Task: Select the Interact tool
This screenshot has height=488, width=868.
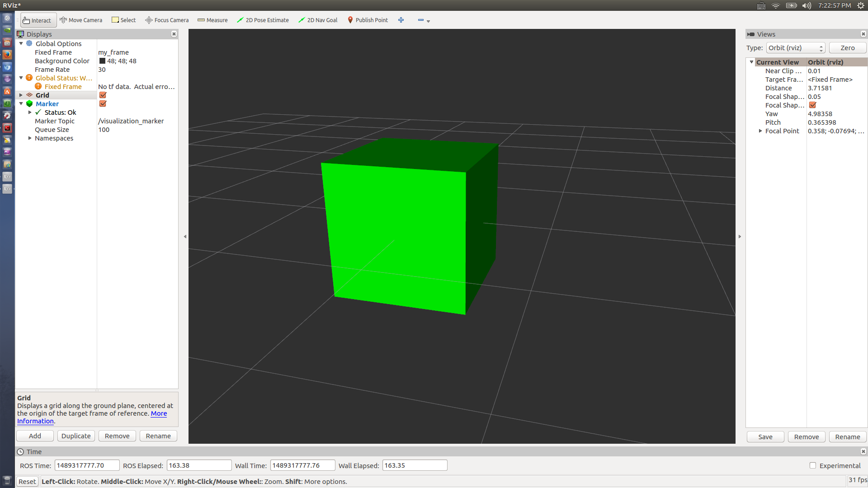Action: click(38, 20)
